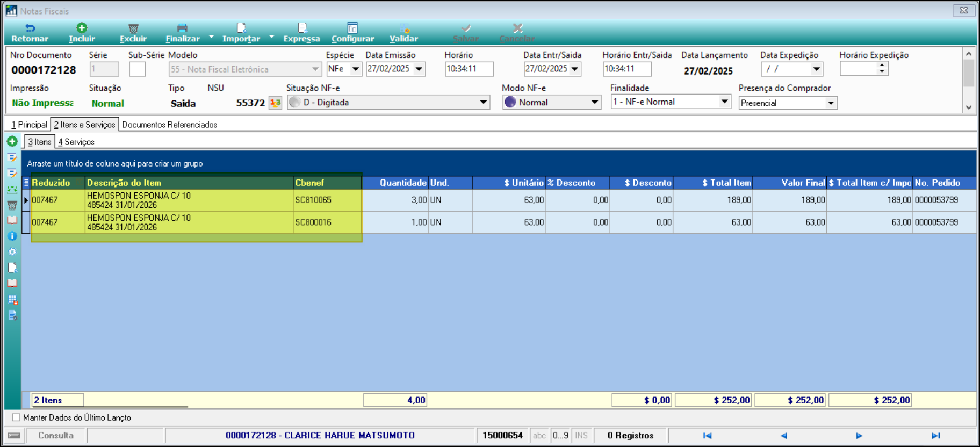Click the Finalizar toolbar button
The height and width of the screenshot is (447, 980).
[x=183, y=33]
